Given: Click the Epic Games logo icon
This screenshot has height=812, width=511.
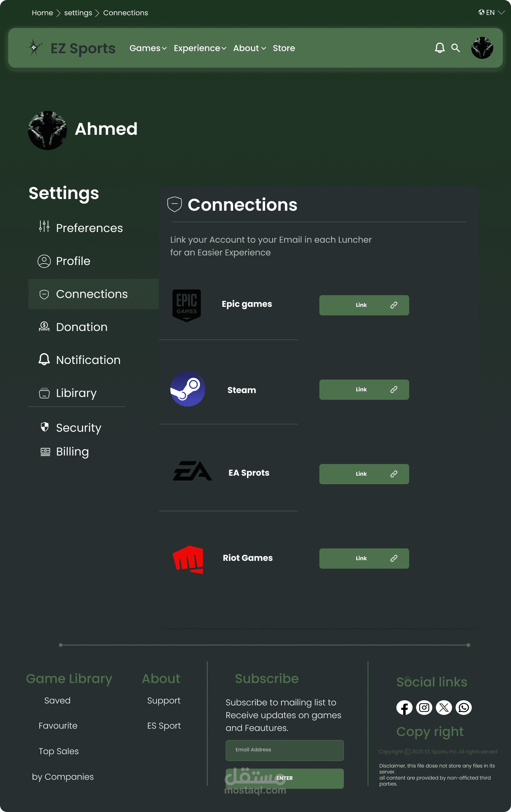Looking at the screenshot, I should 187,305.
